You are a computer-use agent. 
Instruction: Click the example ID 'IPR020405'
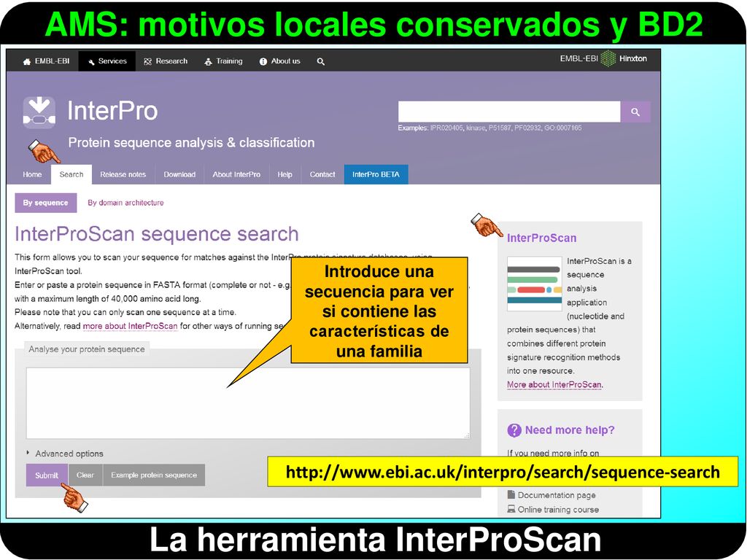446,128
